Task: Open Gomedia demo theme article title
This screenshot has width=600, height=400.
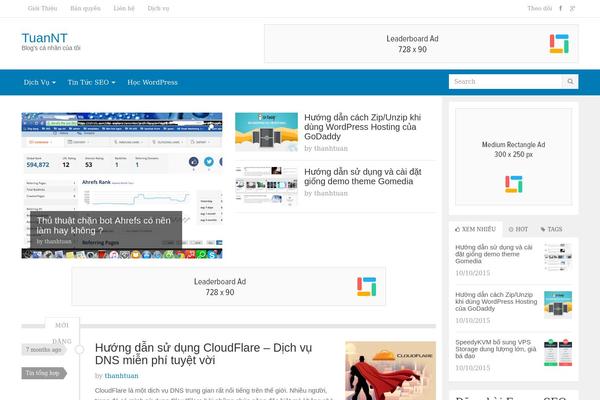Action: pos(363,176)
